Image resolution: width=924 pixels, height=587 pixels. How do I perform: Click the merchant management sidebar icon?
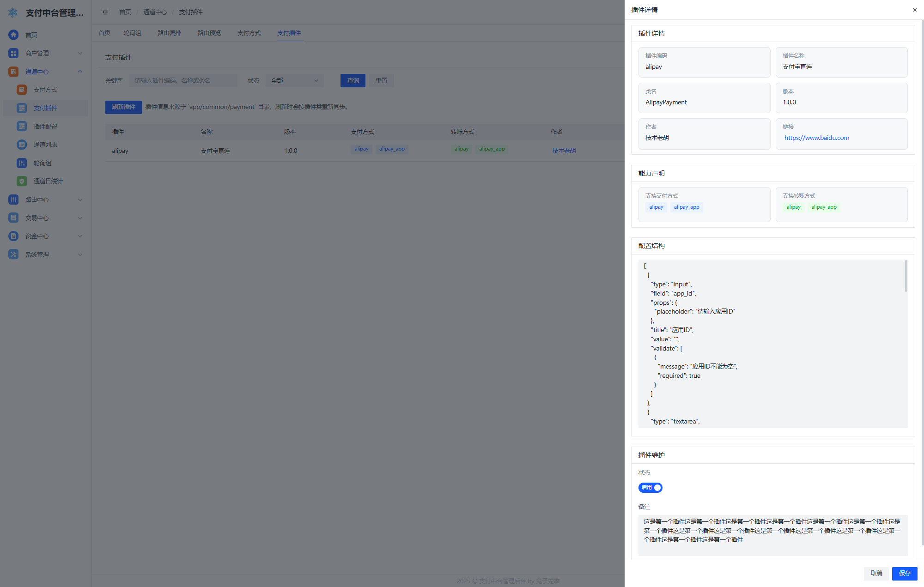pos(13,53)
